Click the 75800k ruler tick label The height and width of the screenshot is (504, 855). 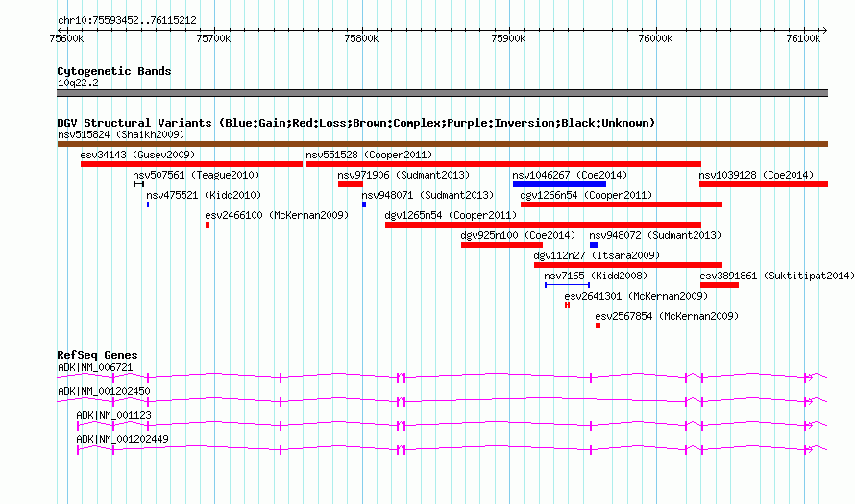[x=361, y=38]
